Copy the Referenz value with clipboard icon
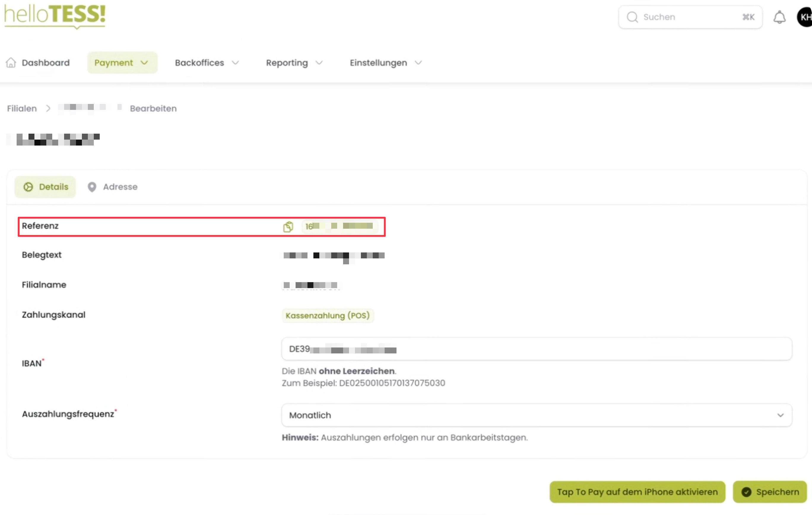 [x=288, y=227]
